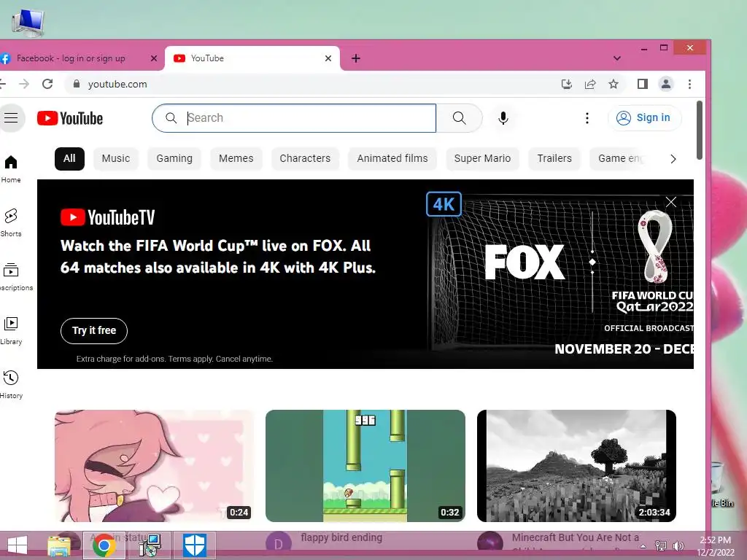Viewport: 747px width, 560px height.
Task: Click the FIFA World Cup ad headline
Action: (217, 257)
